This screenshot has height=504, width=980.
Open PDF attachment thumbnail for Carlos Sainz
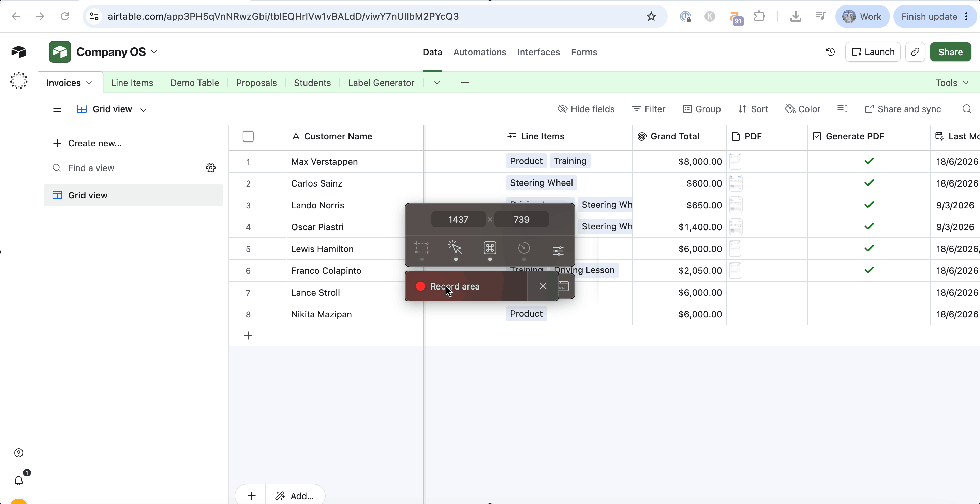coord(736,183)
